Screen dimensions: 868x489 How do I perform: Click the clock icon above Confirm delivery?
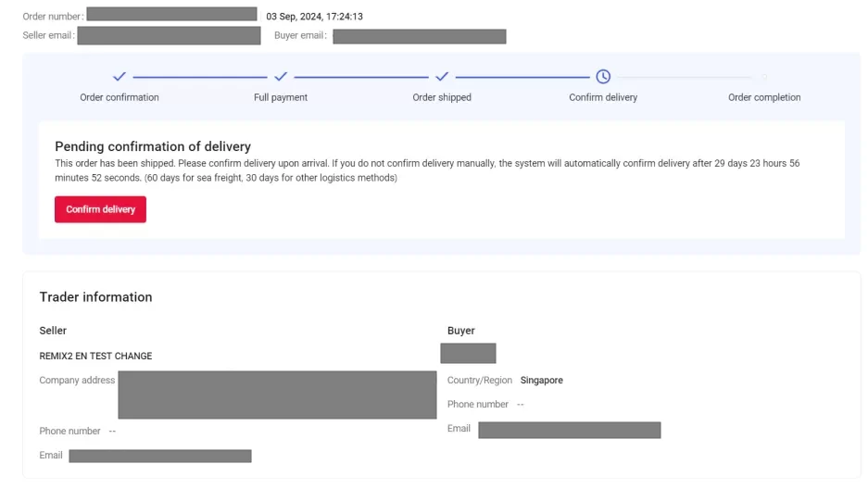[x=603, y=77]
